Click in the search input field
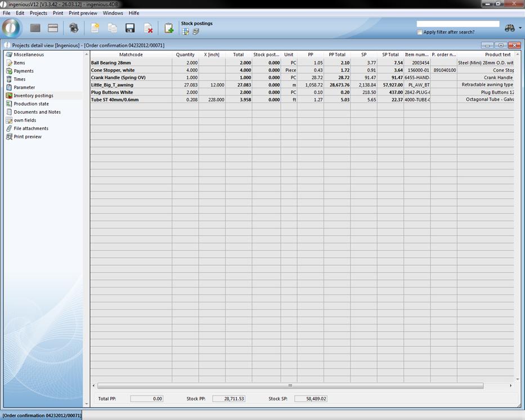Image resolution: width=525 pixels, height=420 pixels. pos(457,24)
